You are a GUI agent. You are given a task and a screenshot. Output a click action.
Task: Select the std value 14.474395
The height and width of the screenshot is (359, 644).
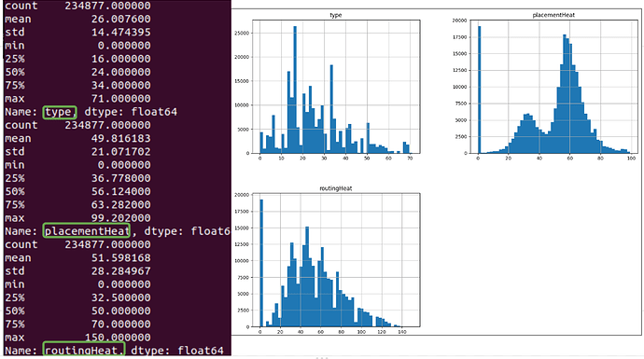tap(120, 32)
